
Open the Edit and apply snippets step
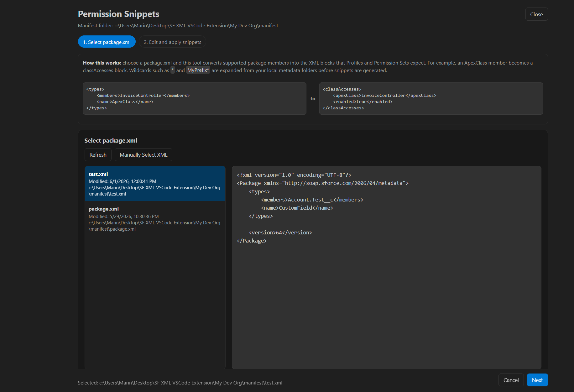172,42
